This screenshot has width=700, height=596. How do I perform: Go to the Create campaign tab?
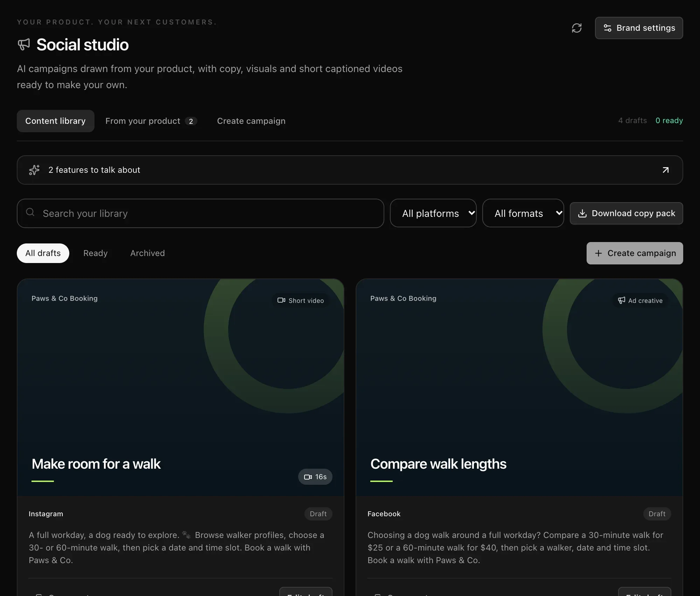coord(251,121)
